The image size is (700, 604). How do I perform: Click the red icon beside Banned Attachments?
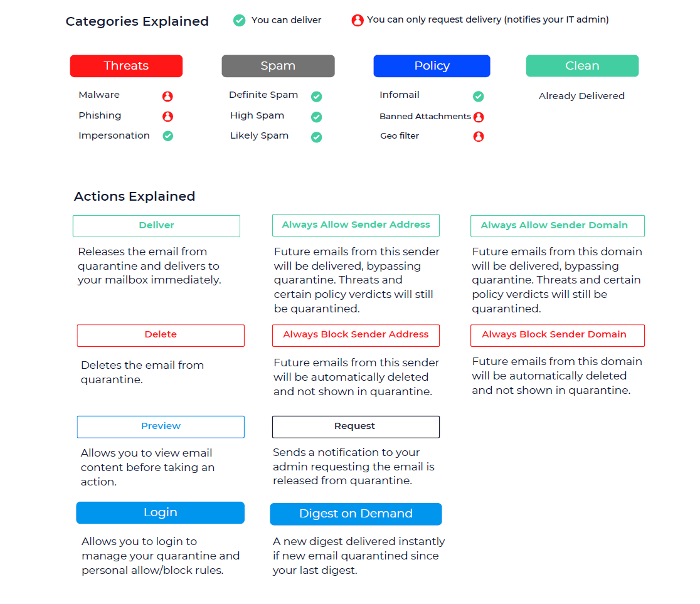pos(479,117)
